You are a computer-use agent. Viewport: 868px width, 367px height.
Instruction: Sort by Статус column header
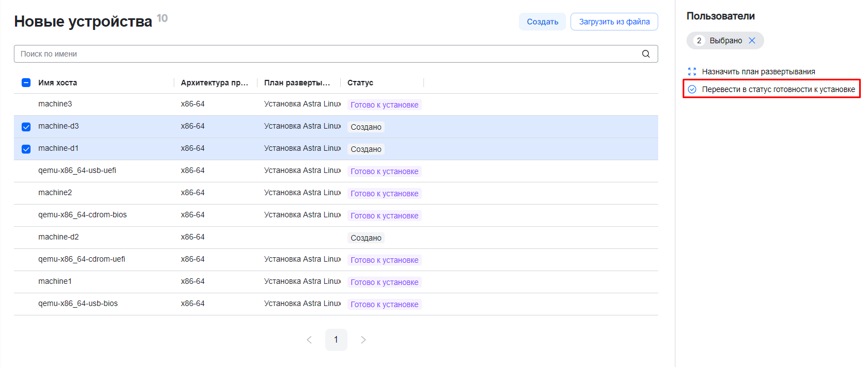point(360,83)
